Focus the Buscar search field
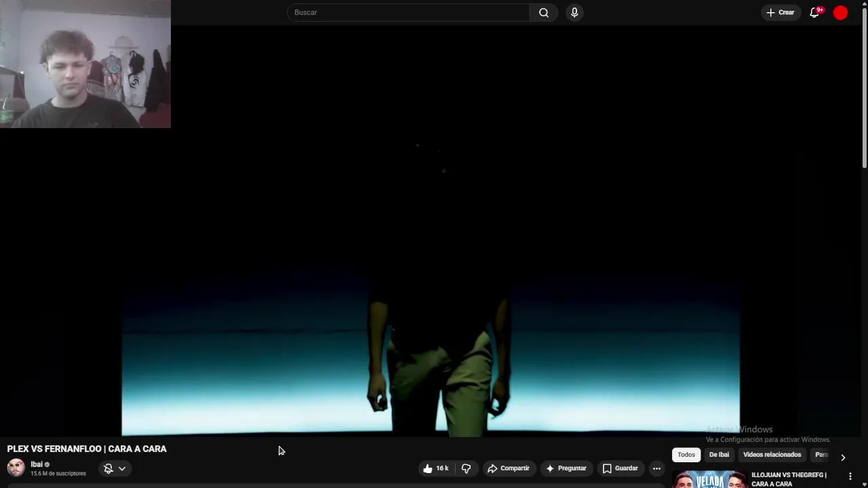This screenshot has width=868, height=488. tap(408, 12)
